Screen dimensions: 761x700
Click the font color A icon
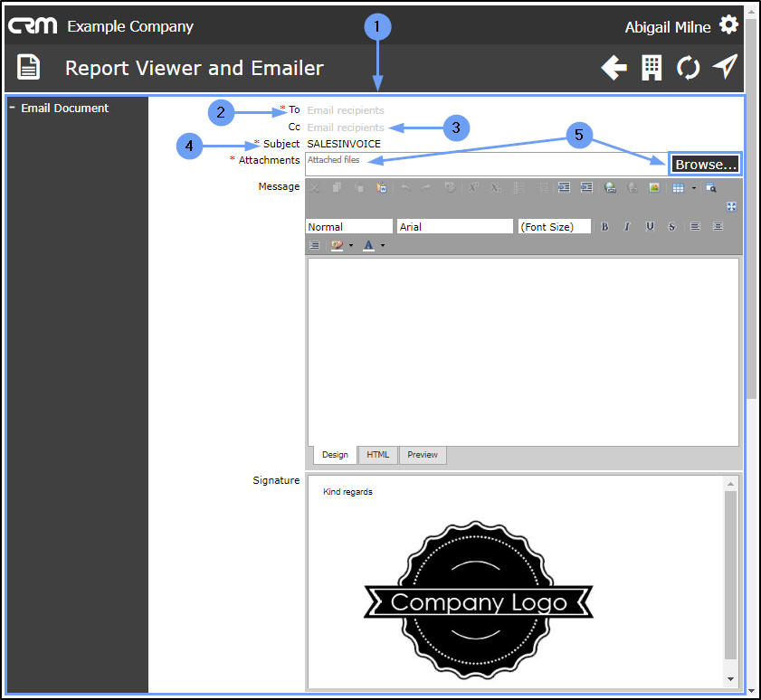(x=369, y=245)
